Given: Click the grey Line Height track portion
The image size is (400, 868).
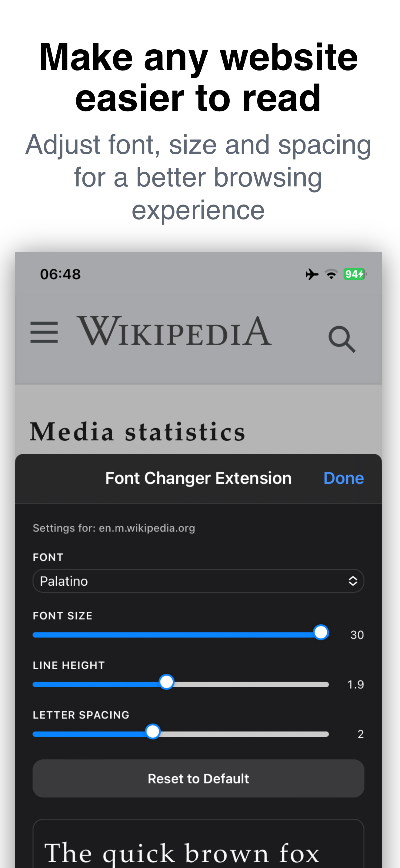Looking at the screenshot, I should pos(252,684).
